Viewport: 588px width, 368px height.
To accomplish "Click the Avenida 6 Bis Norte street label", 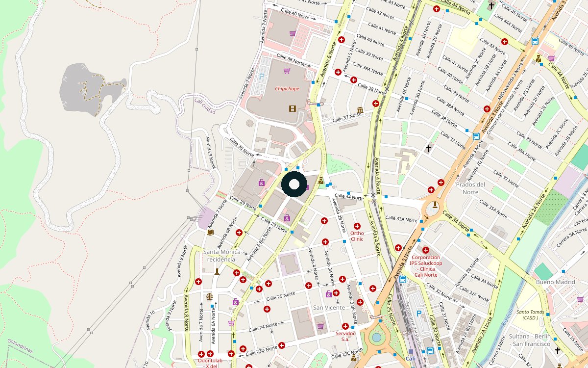I will click(x=259, y=244).
